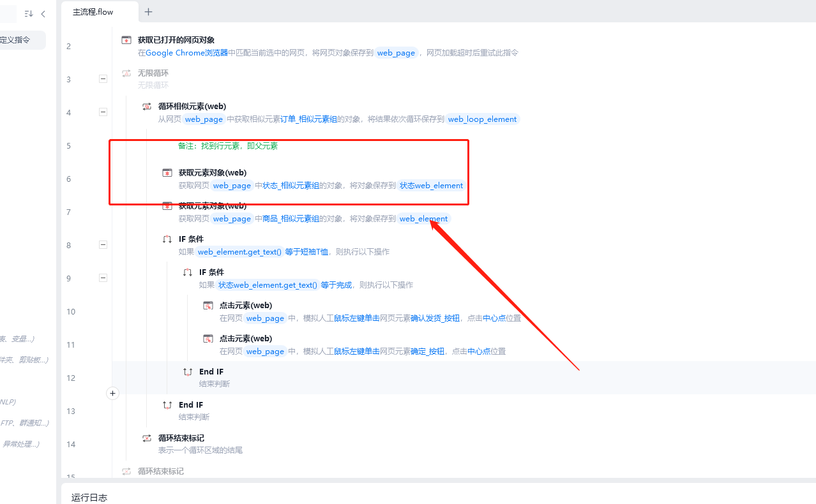This screenshot has height=504, width=816.
Task: Click the web_page variable on line 10
Action: [x=265, y=318]
